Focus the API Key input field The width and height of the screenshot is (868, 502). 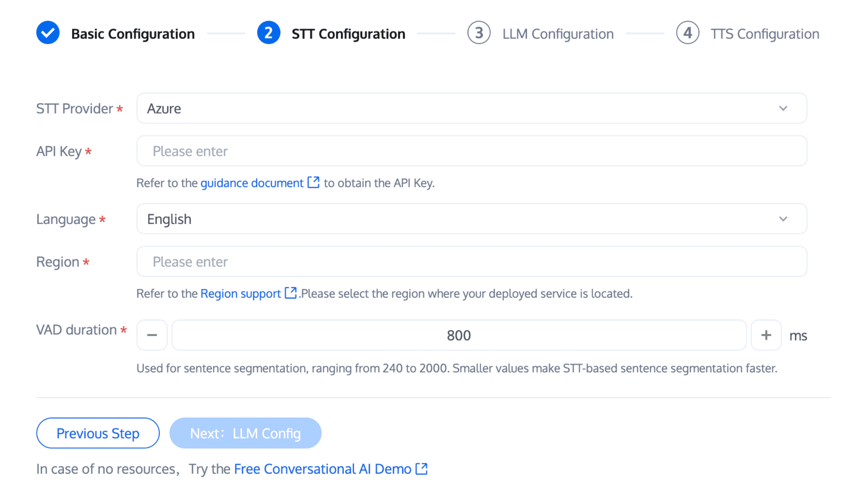472,151
